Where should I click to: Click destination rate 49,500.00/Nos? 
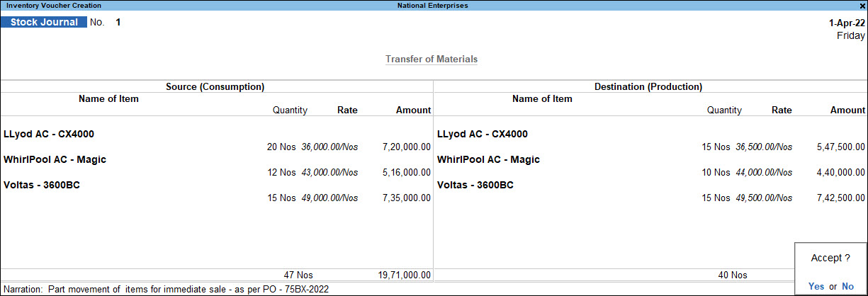pos(764,198)
